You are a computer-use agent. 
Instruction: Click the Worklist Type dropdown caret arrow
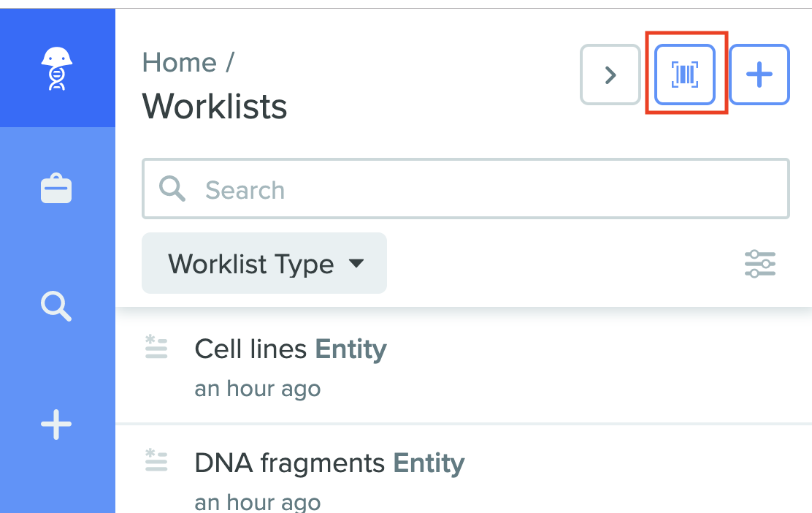356,263
